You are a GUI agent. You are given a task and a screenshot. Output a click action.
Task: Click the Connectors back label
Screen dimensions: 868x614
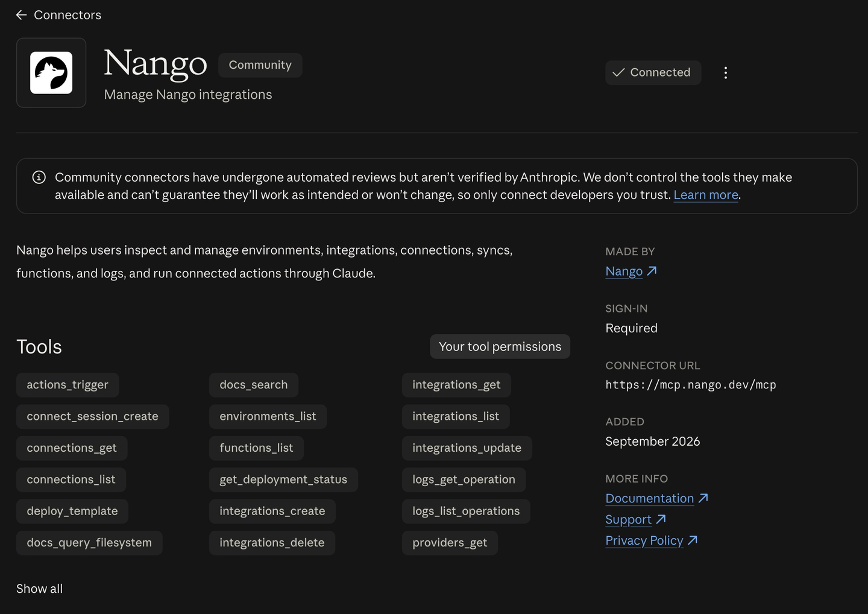(x=68, y=15)
